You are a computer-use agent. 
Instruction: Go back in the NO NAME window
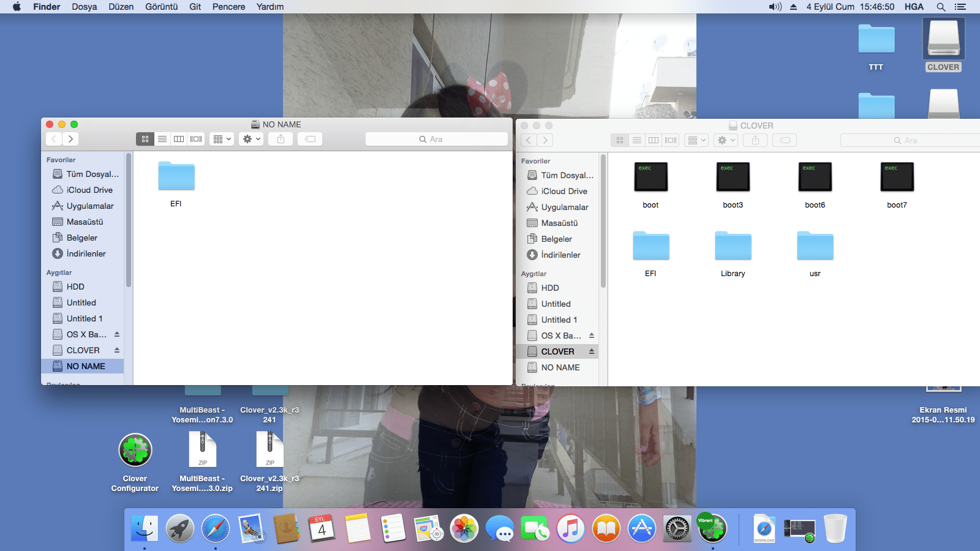point(54,139)
